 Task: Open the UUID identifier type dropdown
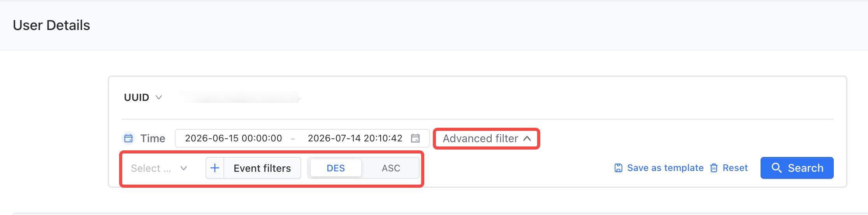[x=143, y=97]
